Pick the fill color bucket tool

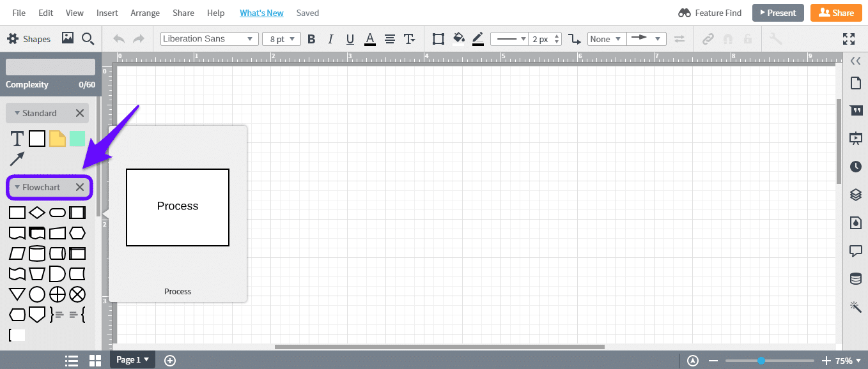(x=458, y=39)
